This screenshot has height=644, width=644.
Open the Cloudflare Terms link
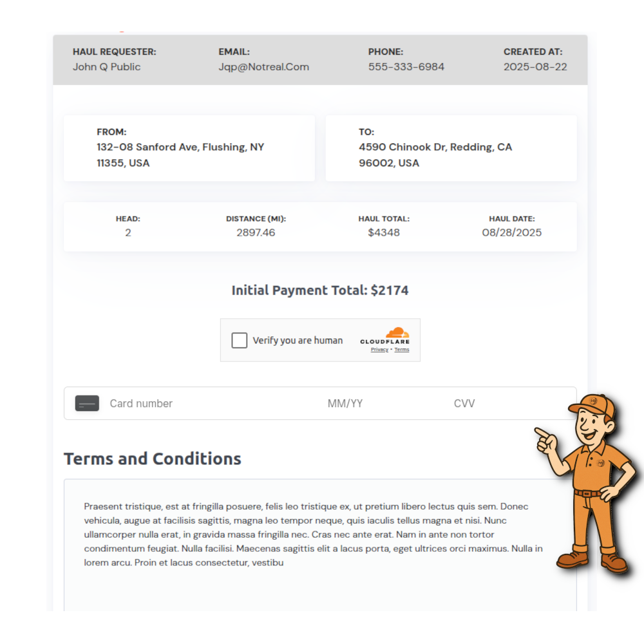[x=402, y=350]
